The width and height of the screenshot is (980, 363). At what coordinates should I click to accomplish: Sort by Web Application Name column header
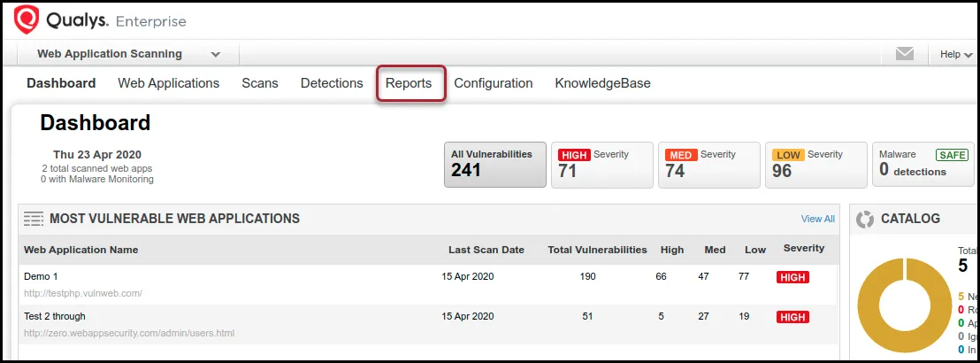click(x=81, y=250)
